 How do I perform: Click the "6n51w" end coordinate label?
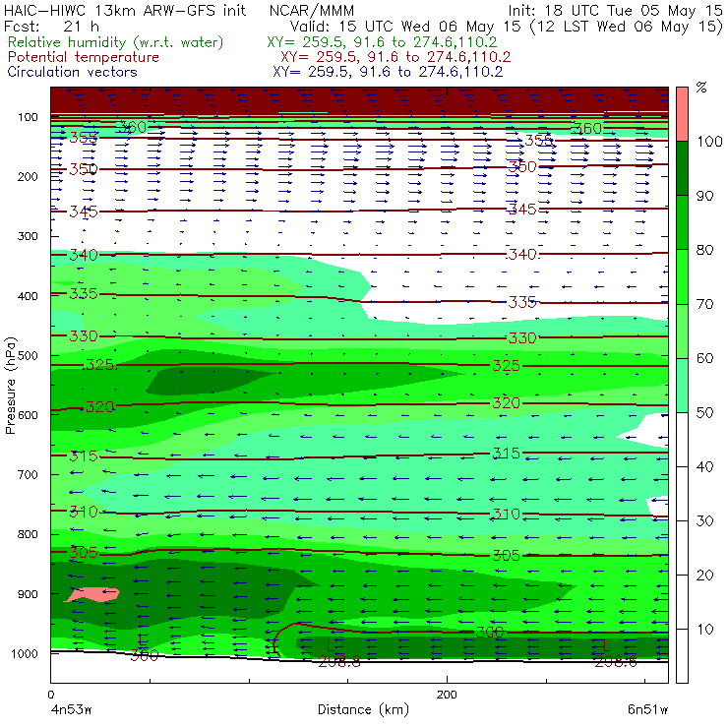click(647, 710)
